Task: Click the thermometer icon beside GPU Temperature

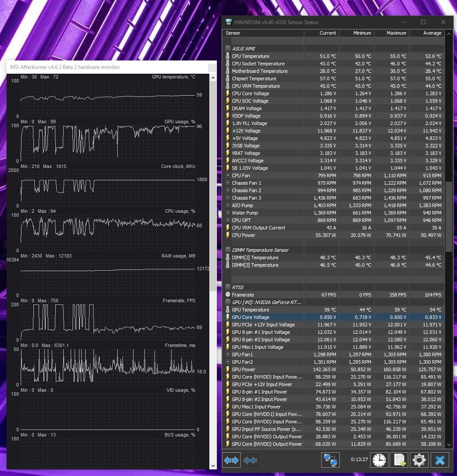Action: pos(227,310)
